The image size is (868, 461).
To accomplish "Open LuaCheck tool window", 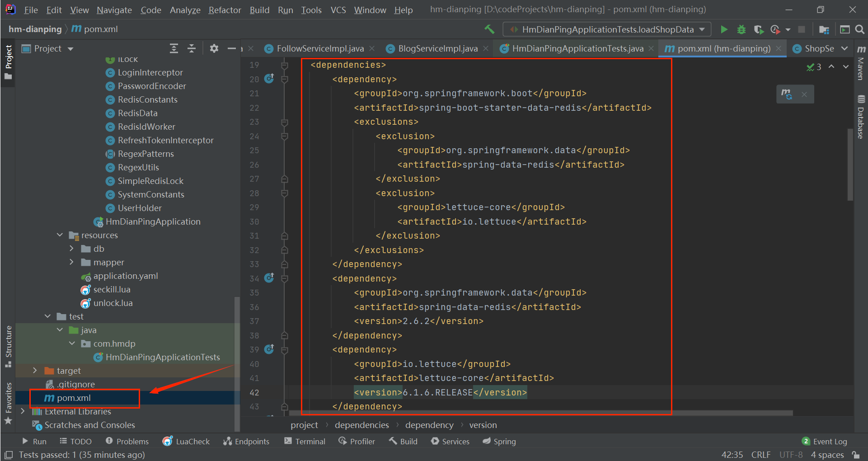I will click(186, 441).
